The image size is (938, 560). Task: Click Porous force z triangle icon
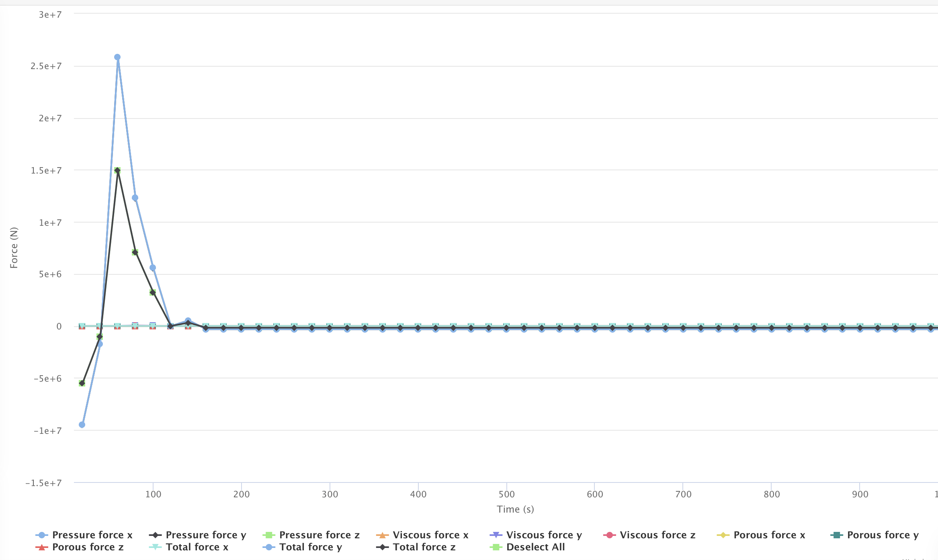tap(42, 547)
